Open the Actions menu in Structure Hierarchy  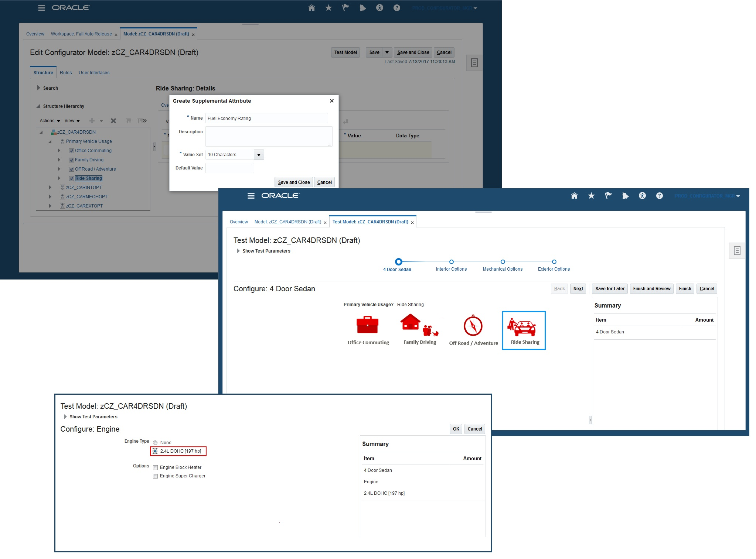click(x=50, y=121)
